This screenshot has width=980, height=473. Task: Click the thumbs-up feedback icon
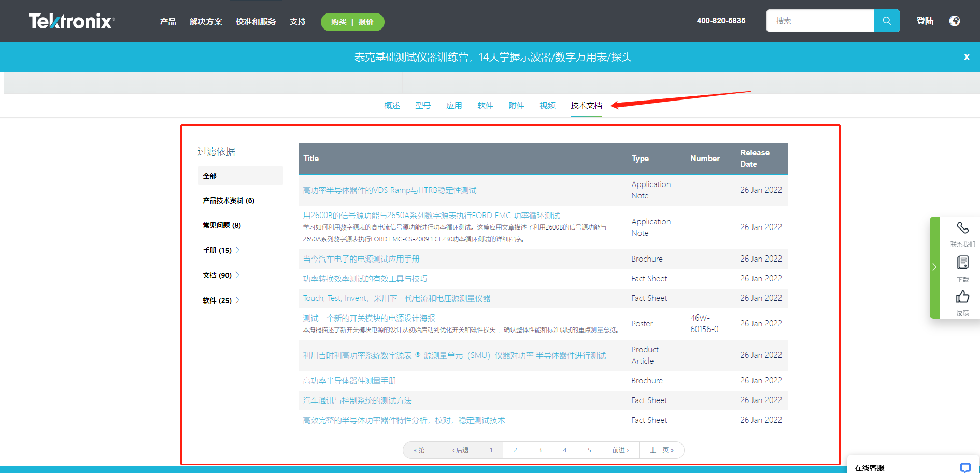962,297
